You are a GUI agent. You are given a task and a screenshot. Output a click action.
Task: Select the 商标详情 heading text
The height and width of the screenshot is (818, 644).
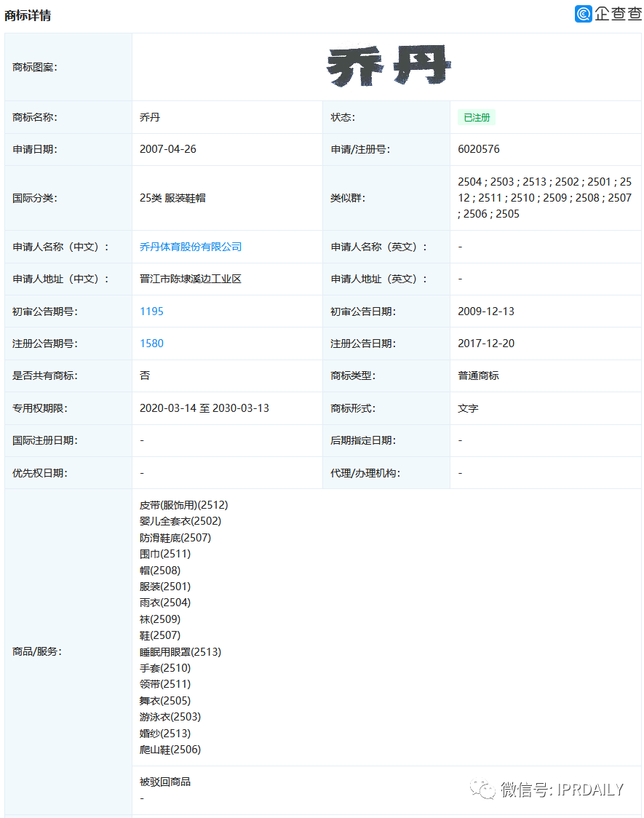[x=28, y=16]
